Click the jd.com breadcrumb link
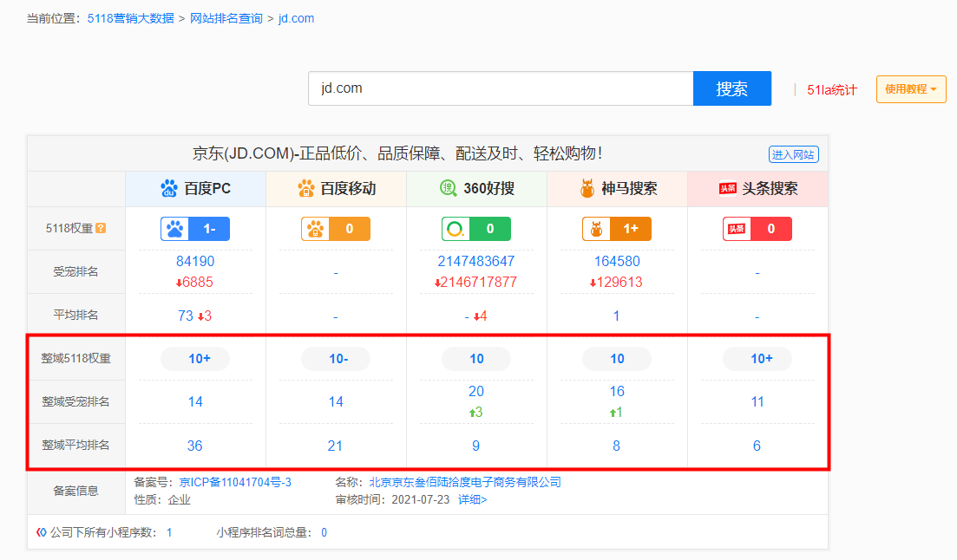This screenshot has height=560, width=957. pos(296,18)
